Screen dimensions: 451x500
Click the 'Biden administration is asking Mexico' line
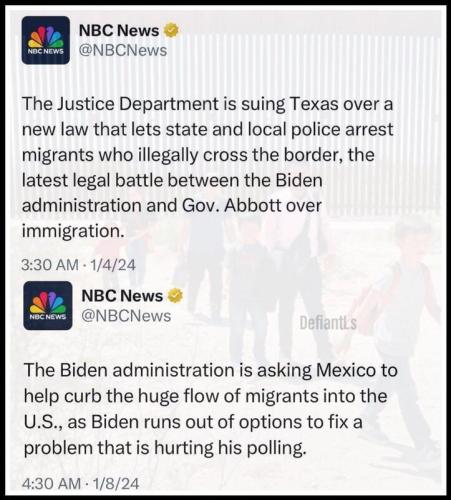(211, 370)
